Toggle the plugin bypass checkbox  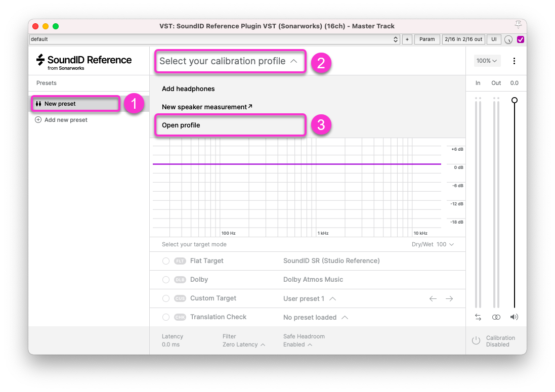pyautogui.click(x=520, y=39)
